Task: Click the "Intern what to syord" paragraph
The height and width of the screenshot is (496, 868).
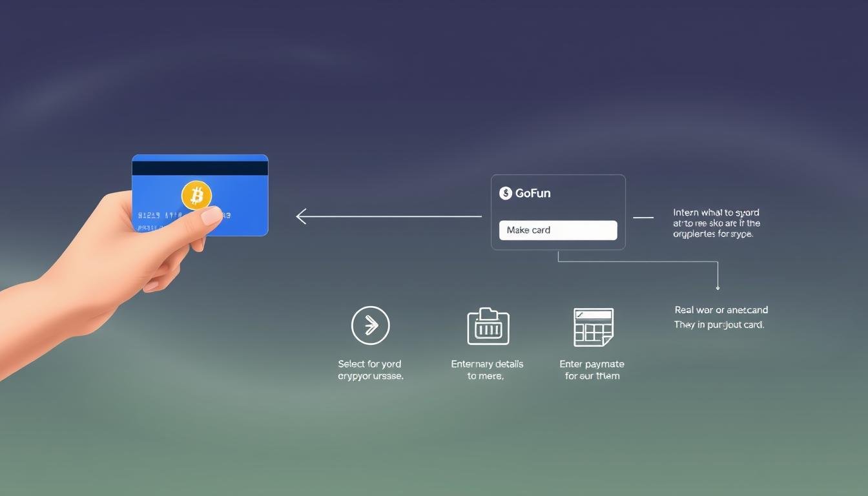Action: [716, 223]
